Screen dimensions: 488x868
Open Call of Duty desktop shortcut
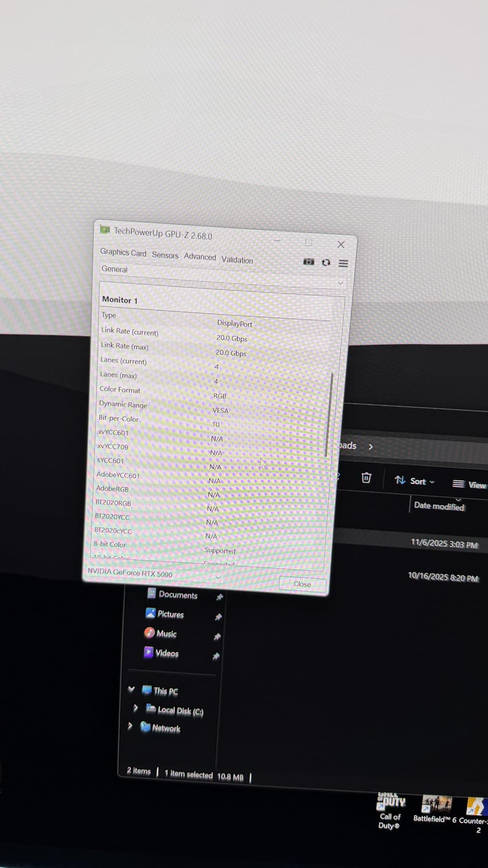pyautogui.click(x=390, y=811)
